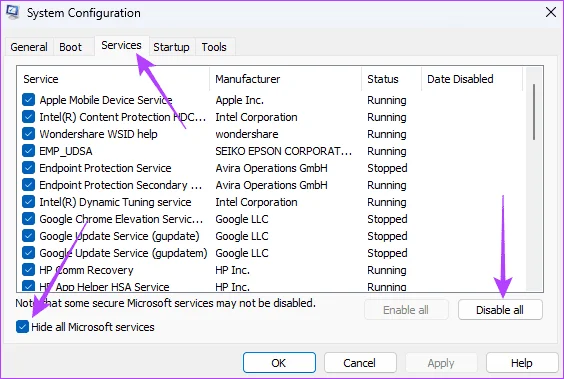564x379 pixels.
Task: Select the Wondershare WSID help row text
Action: (98, 134)
